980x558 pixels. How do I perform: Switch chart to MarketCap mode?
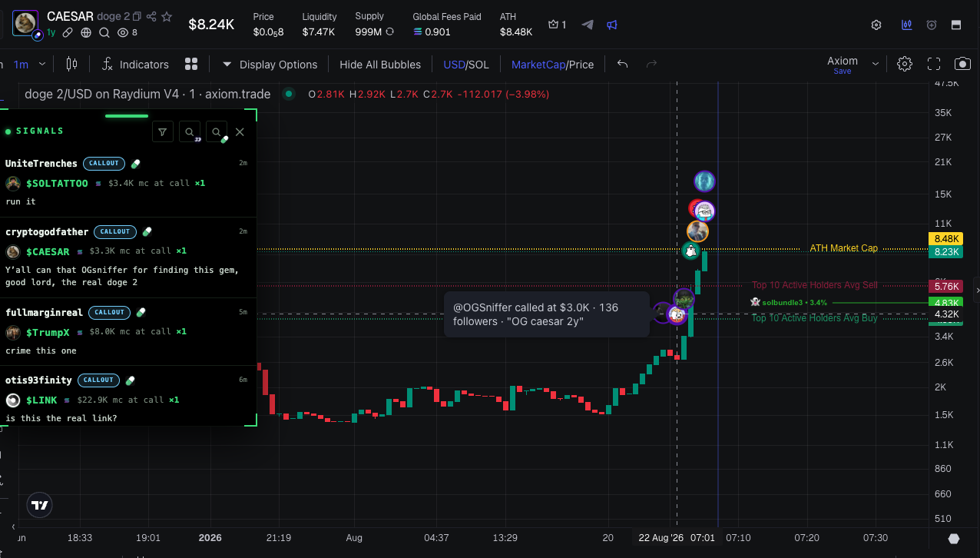tap(538, 65)
